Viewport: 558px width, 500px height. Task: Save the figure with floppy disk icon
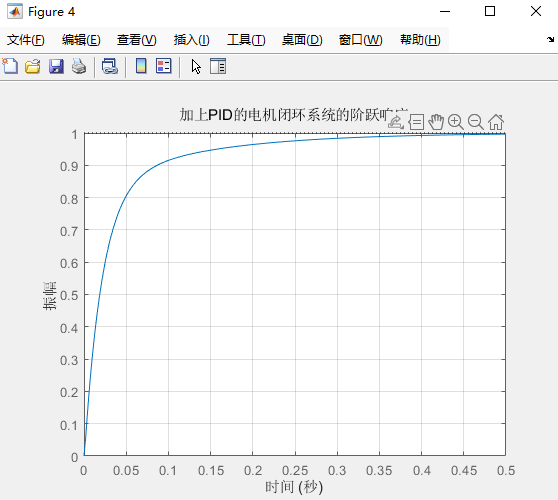point(56,67)
